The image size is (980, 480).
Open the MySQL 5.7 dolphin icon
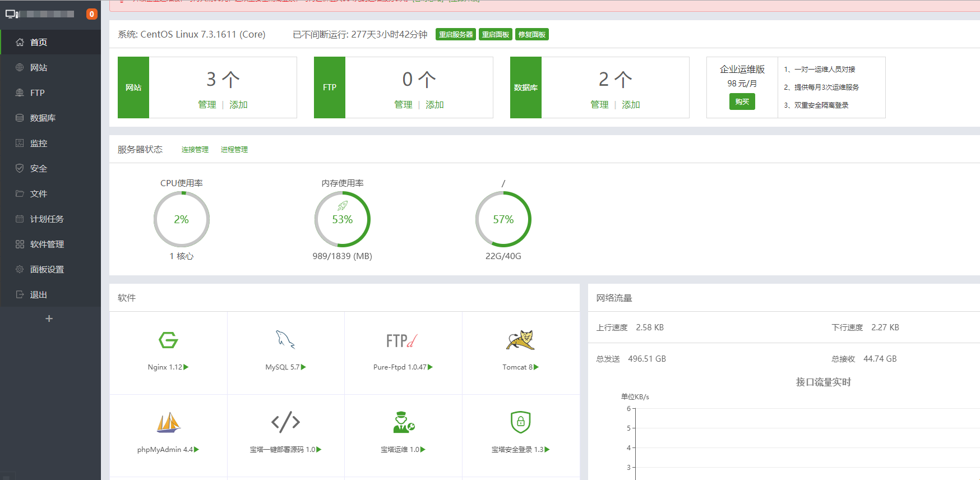point(285,340)
